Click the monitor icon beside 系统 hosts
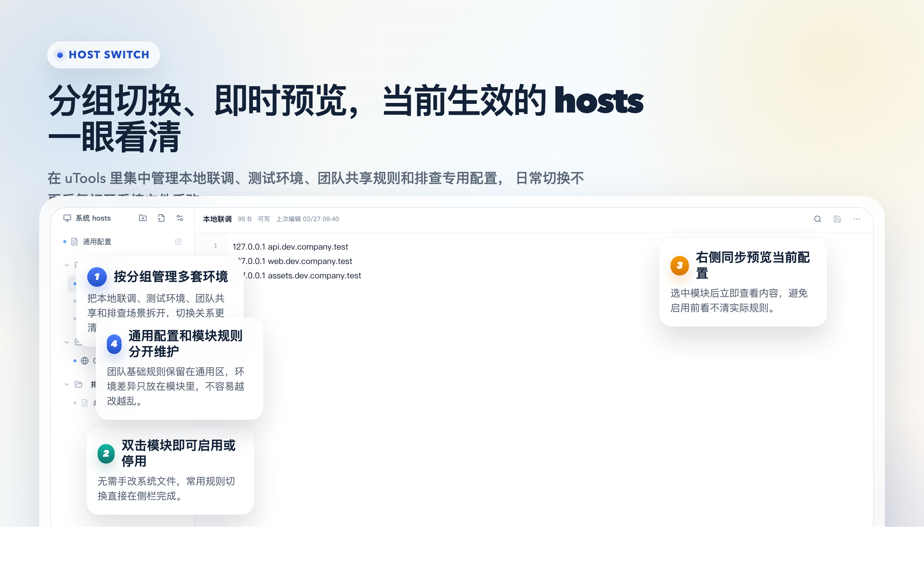Screen dimensions: 924x577 (x=67, y=218)
